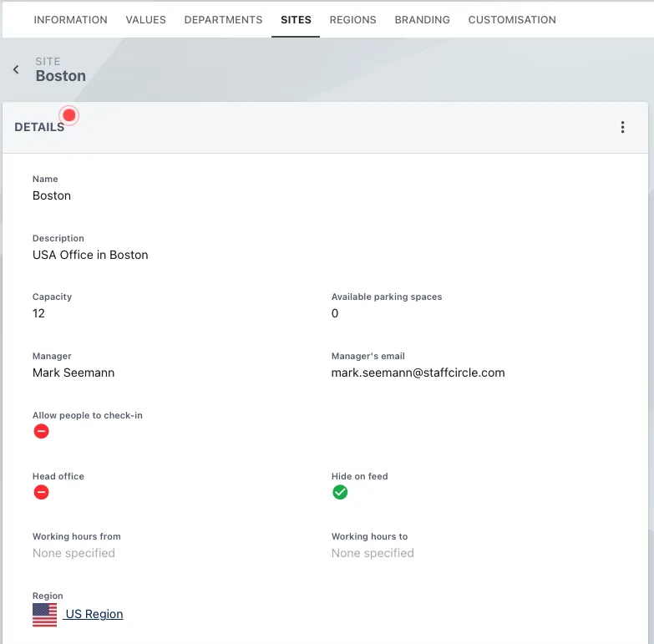Click the red 'Allow people to check-in' status icon

pyautogui.click(x=41, y=431)
